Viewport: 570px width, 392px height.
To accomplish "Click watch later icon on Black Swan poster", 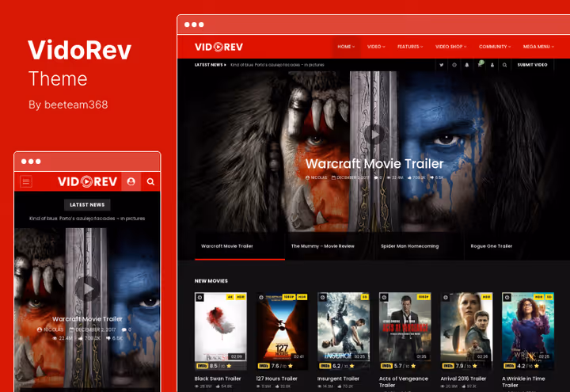I will pos(199,298).
